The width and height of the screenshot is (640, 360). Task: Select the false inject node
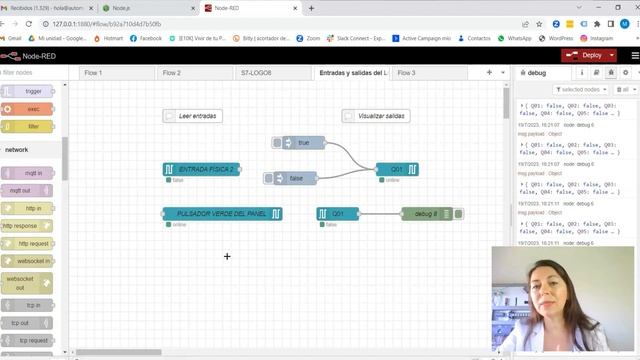[x=296, y=178]
